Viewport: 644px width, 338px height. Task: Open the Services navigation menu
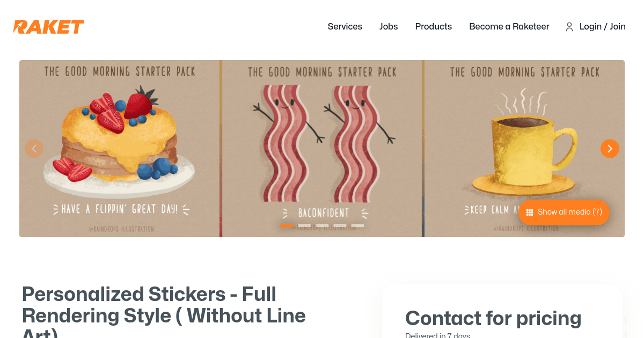click(x=345, y=26)
